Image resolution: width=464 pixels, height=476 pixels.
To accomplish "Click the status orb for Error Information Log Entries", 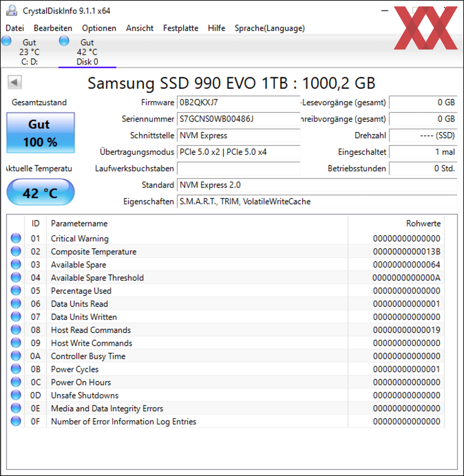I will pos(16,421).
